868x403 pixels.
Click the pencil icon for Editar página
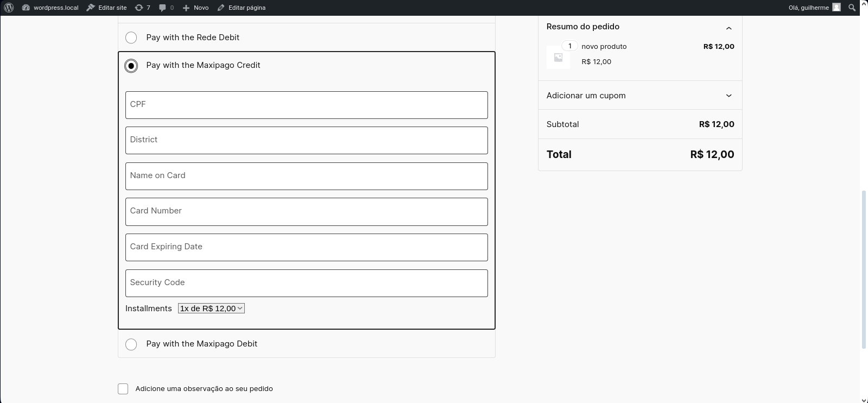221,8
